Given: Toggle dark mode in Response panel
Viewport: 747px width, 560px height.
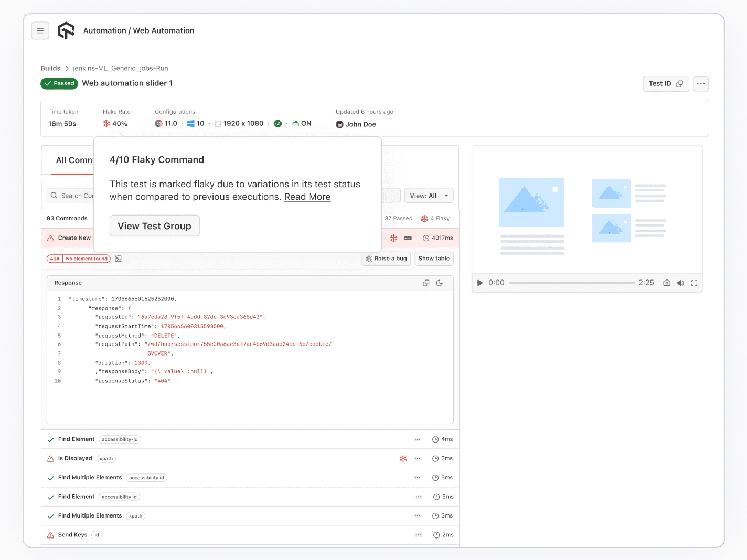Looking at the screenshot, I should [x=440, y=283].
